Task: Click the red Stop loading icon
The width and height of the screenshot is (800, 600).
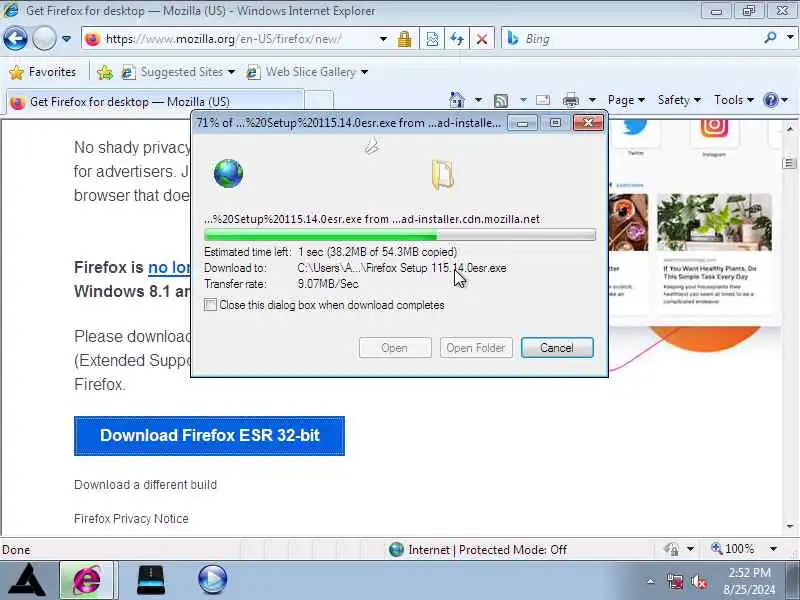Action: click(482, 39)
